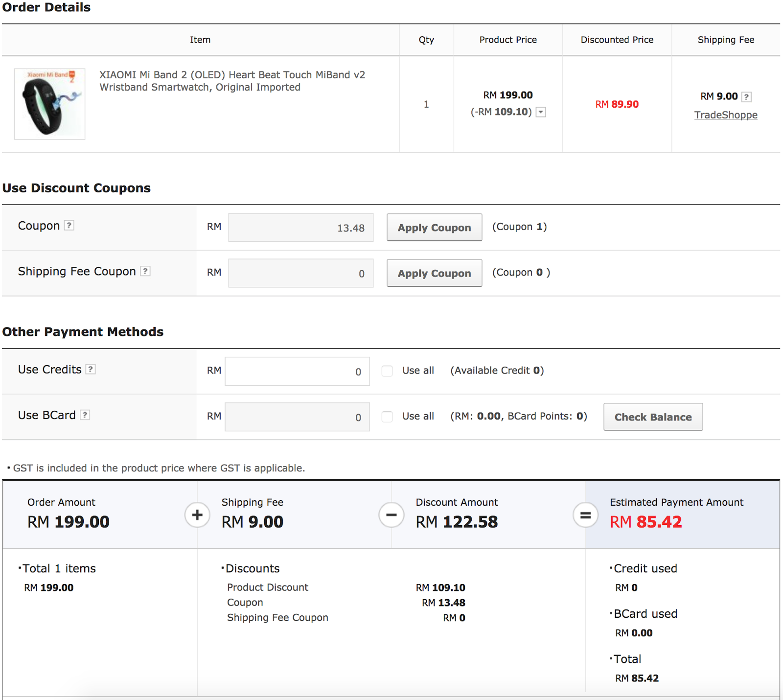This screenshot has width=783, height=700.
Task: Expand the product discount RM 109.10 dropdown arrow
Action: tap(541, 112)
